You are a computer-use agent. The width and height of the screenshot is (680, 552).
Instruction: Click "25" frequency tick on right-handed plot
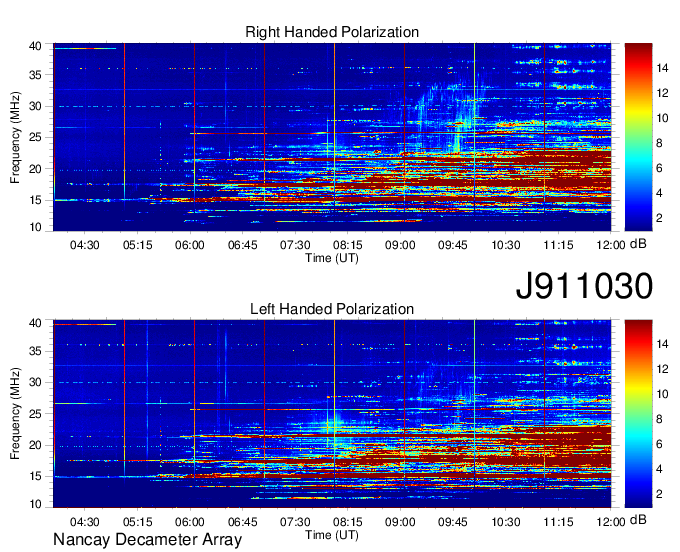(x=35, y=137)
